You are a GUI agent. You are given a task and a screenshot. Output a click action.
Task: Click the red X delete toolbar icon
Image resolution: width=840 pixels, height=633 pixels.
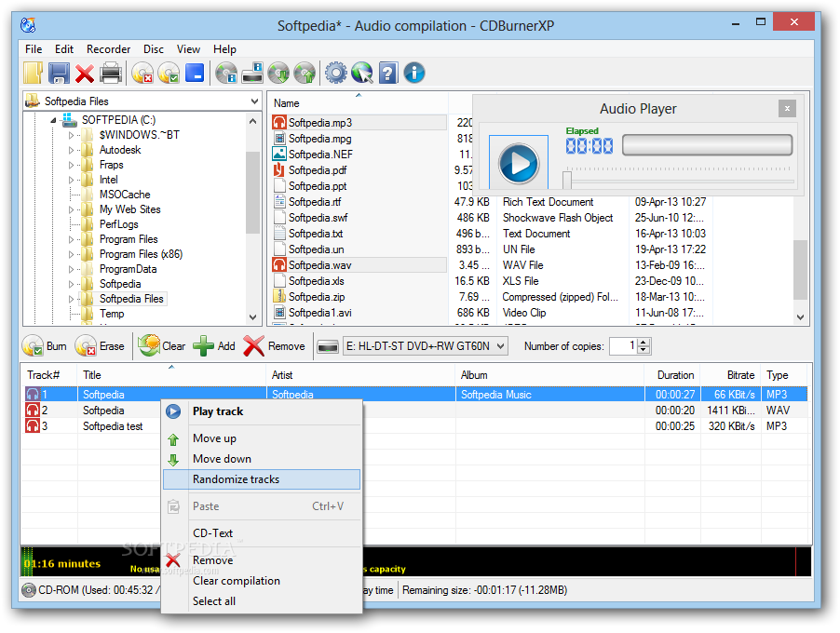pyautogui.click(x=84, y=74)
